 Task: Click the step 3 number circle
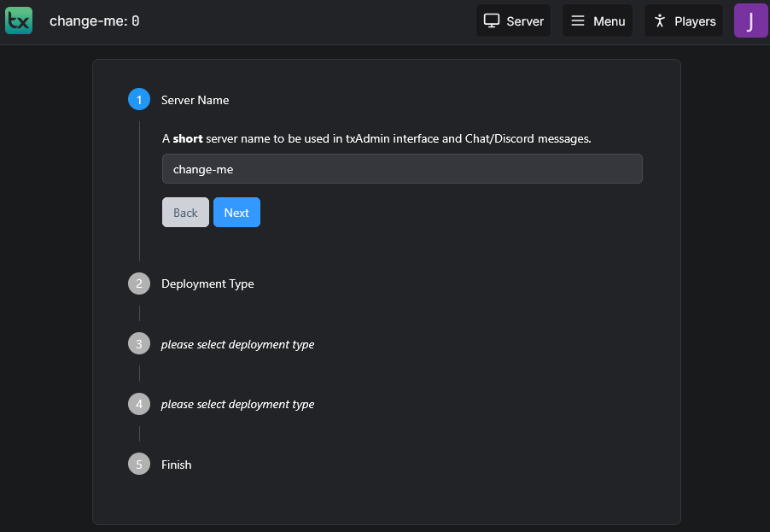click(139, 344)
